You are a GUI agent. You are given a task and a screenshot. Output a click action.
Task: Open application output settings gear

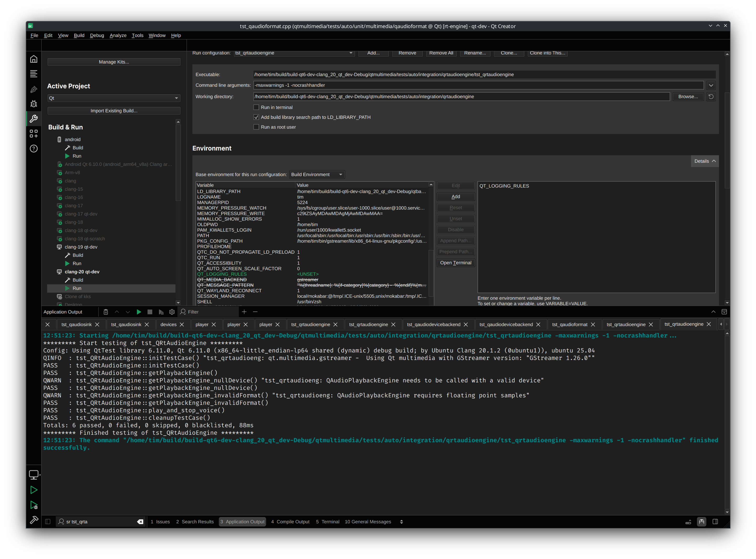pos(172,312)
